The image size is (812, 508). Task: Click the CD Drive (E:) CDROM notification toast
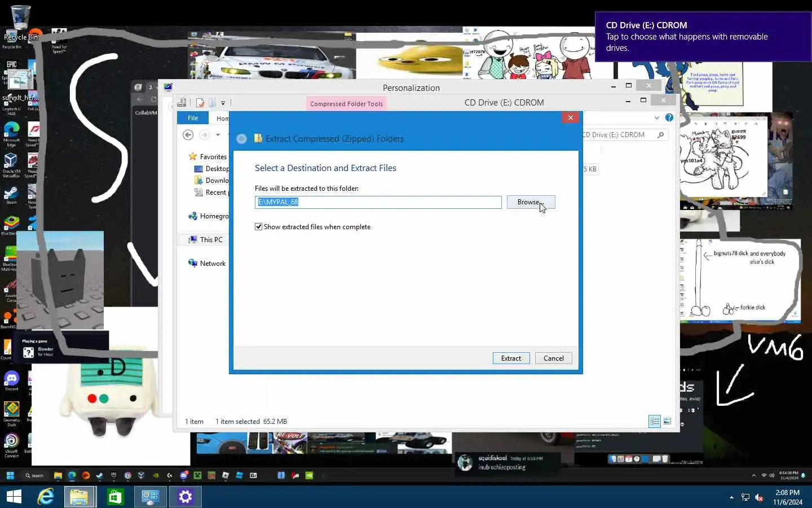(703, 37)
